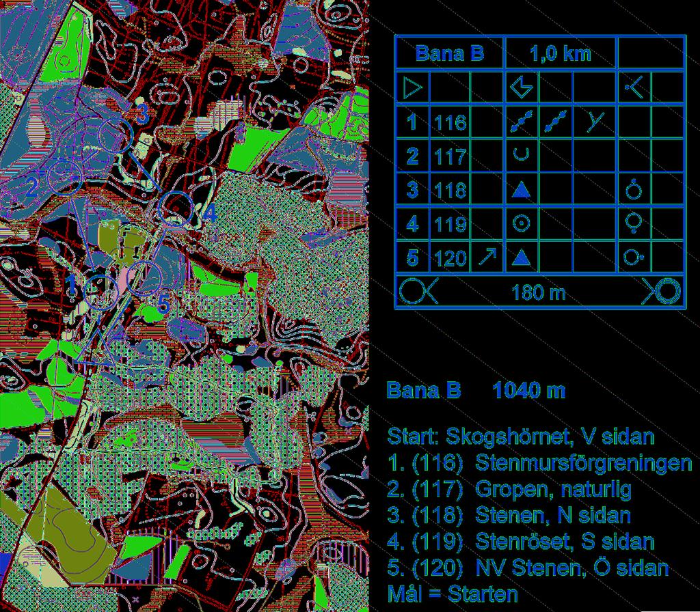Click the start triangle symbol in the table
700x612 pixels.
pyautogui.click(x=412, y=87)
